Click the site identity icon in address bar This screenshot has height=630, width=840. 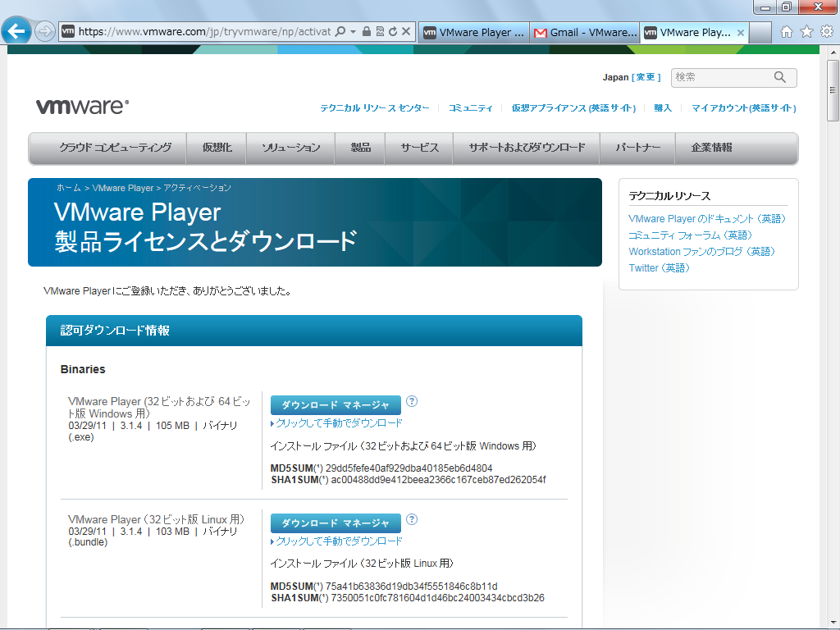click(68, 32)
